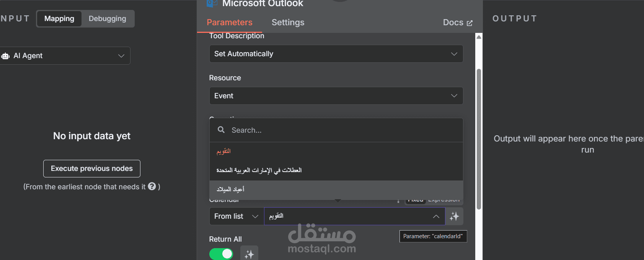
Task: Click the help question mark icon
Action: (x=152, y=186)
